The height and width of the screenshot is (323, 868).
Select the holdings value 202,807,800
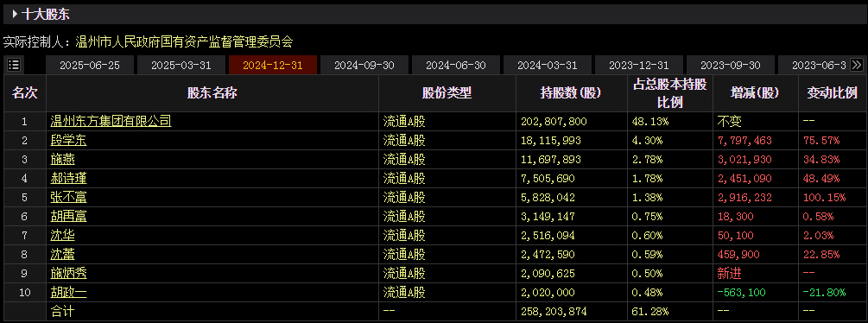554,122
